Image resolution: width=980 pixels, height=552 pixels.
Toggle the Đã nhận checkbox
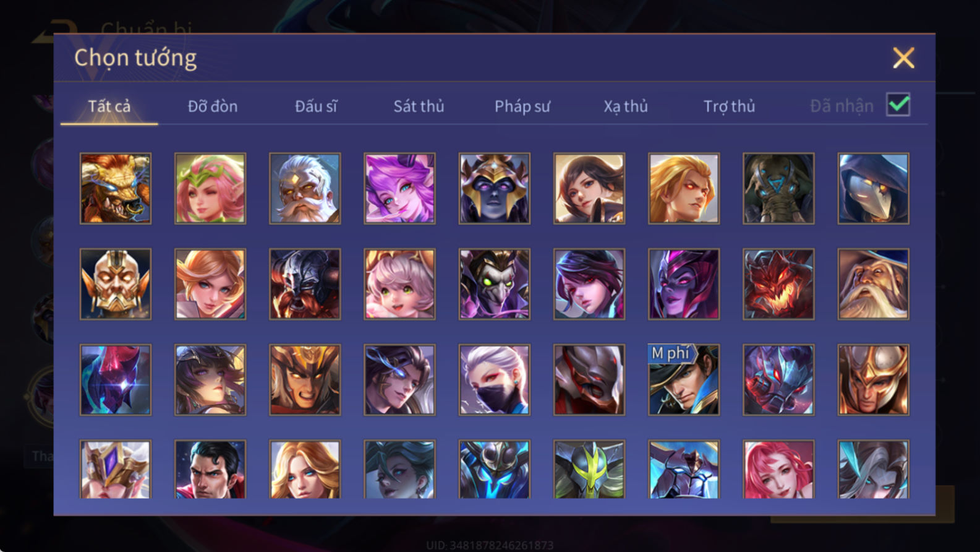(x=898, y=105)
